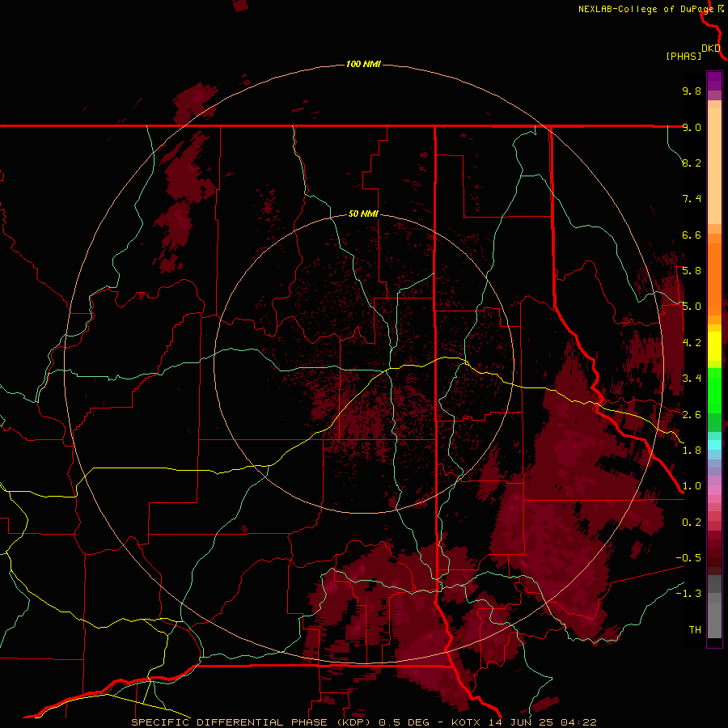Pick the cyan swatch on the color bar
The image size is (728, 728).
(714, 444)
